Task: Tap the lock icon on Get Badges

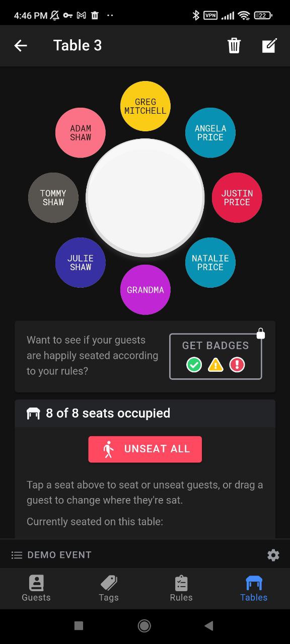Action: click(x=261, y=333)
